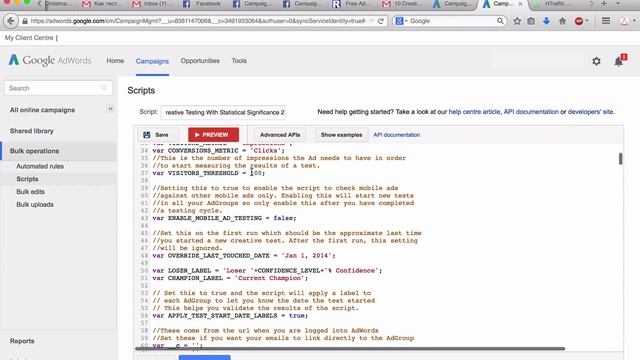640x360 pixels.
Task: Open the Firefox hamburger menu
Action: pos(606,20)
